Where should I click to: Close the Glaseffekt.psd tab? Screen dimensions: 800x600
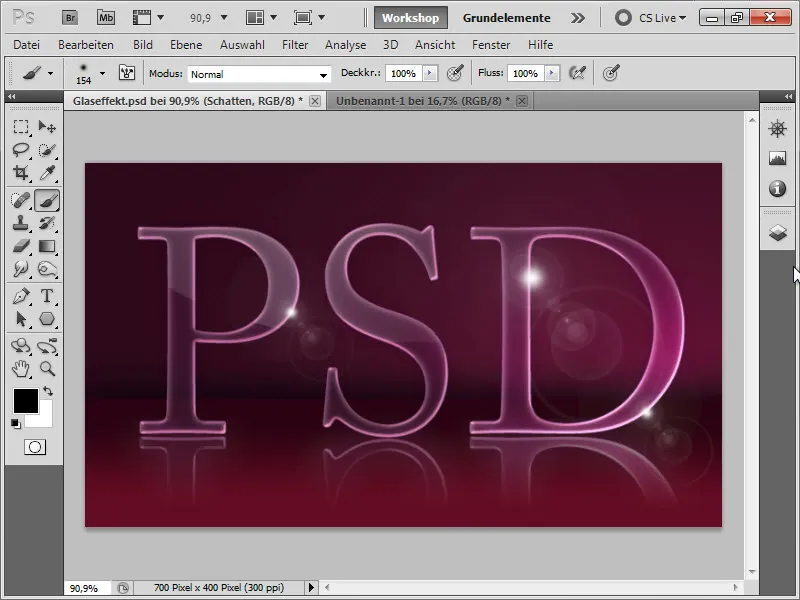tap(315, 101)
